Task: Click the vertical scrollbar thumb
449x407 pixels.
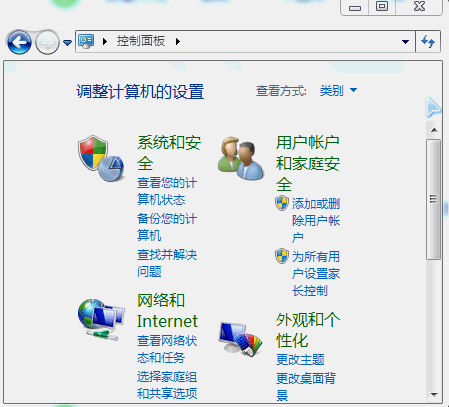Action: point(433,199)
